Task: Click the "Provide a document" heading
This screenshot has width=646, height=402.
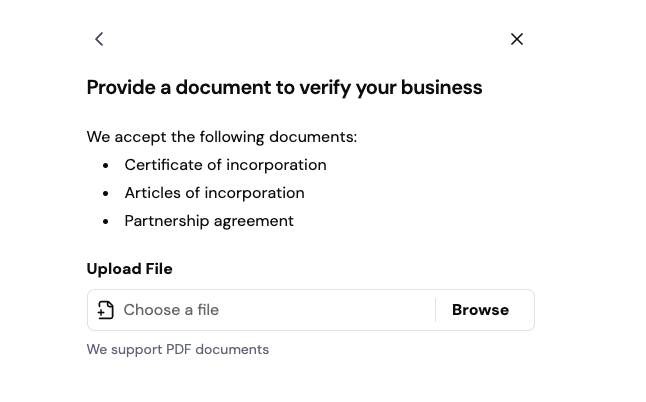Action: click(284, 87)
